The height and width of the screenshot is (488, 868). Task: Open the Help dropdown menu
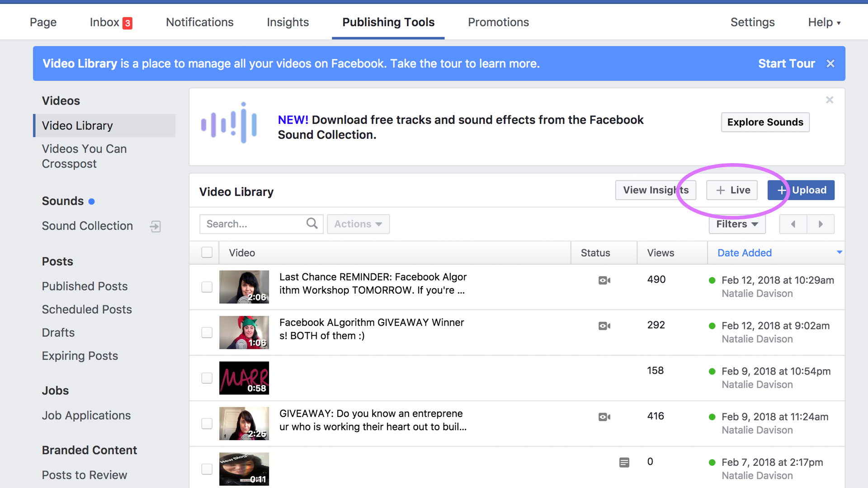tap(824, 22)
